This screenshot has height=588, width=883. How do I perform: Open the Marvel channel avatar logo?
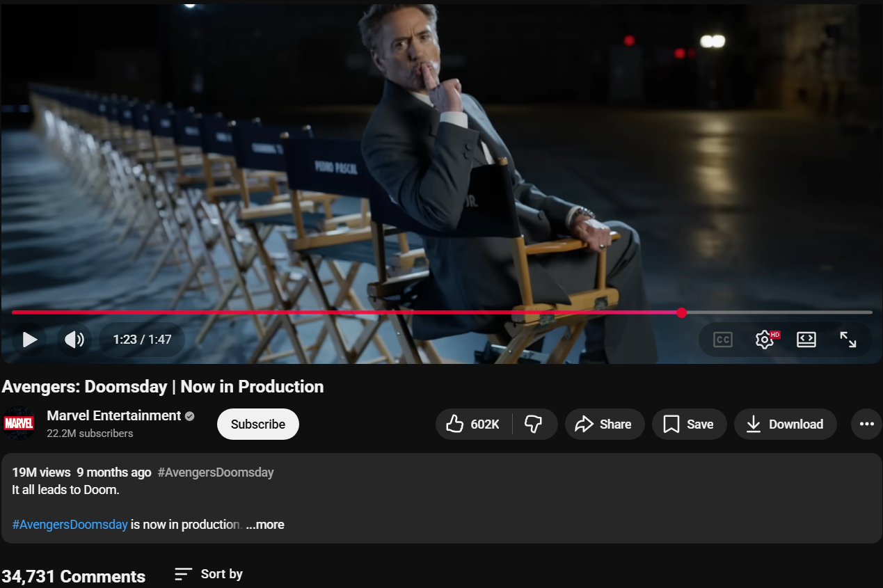[19, 423]
